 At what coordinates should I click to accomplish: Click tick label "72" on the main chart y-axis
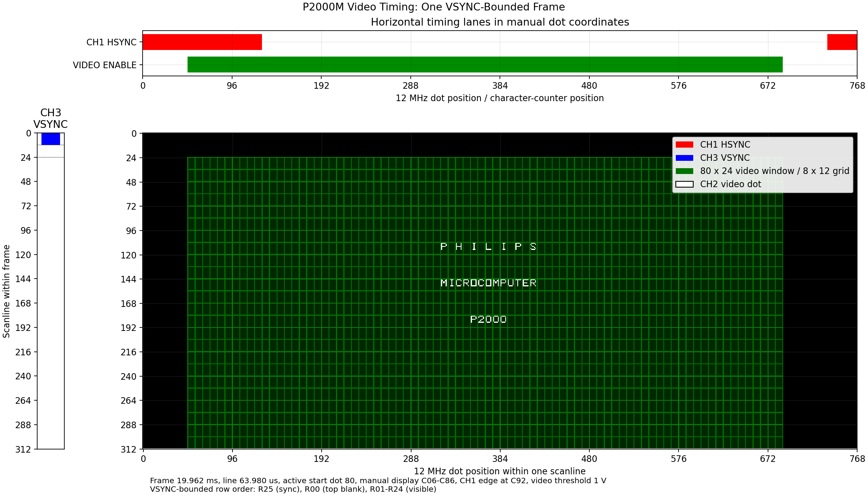click(131, 207)
